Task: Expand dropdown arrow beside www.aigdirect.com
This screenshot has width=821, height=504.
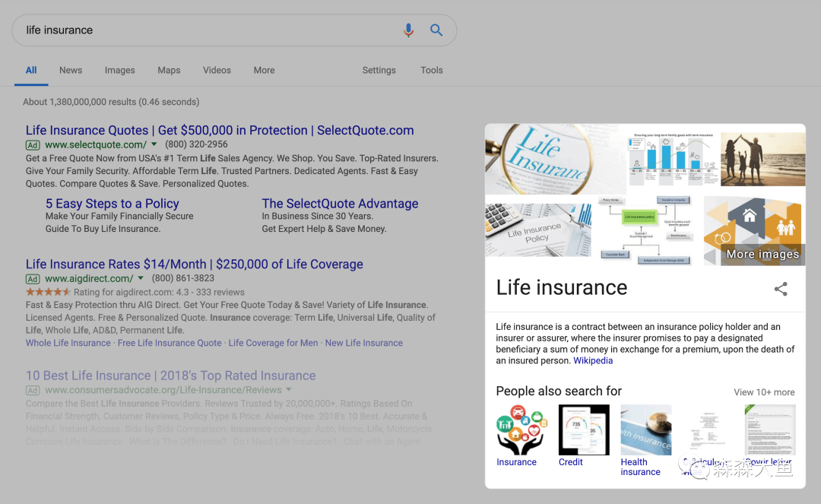Action: pos(141,279)
